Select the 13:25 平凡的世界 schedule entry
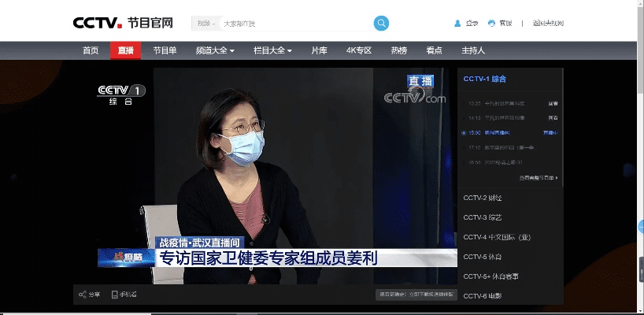This screenshot has width=644, height=315. [496, 103]
